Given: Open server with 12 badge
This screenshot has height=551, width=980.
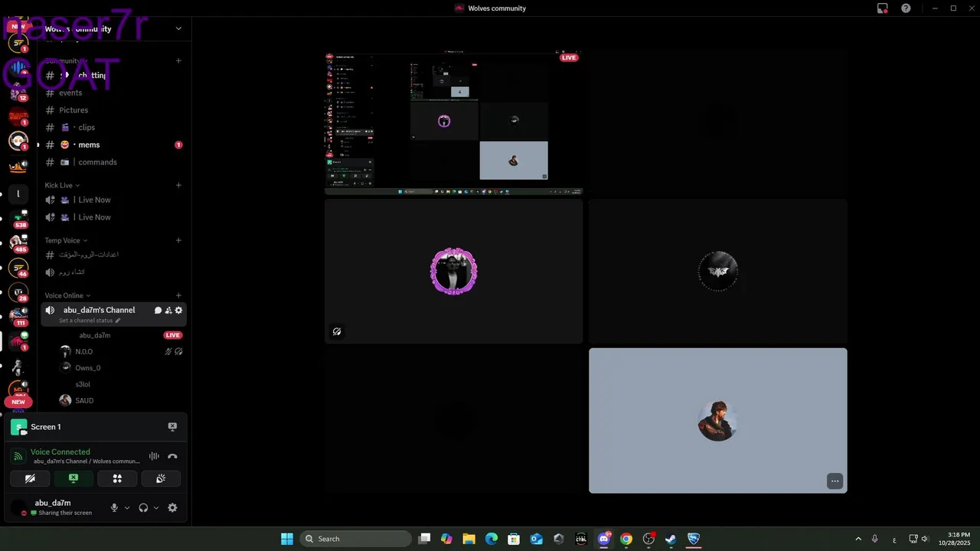Looking at the screenshot, I should [x=18, y=93].
